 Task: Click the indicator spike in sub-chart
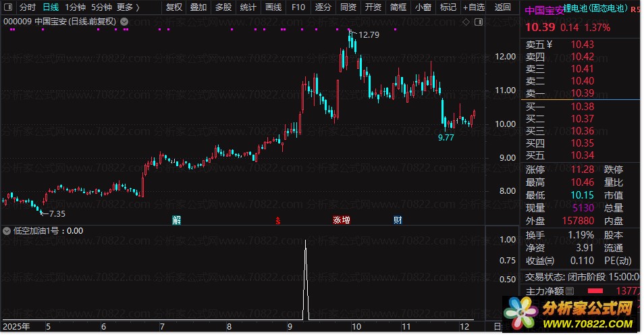click(305, 280)
